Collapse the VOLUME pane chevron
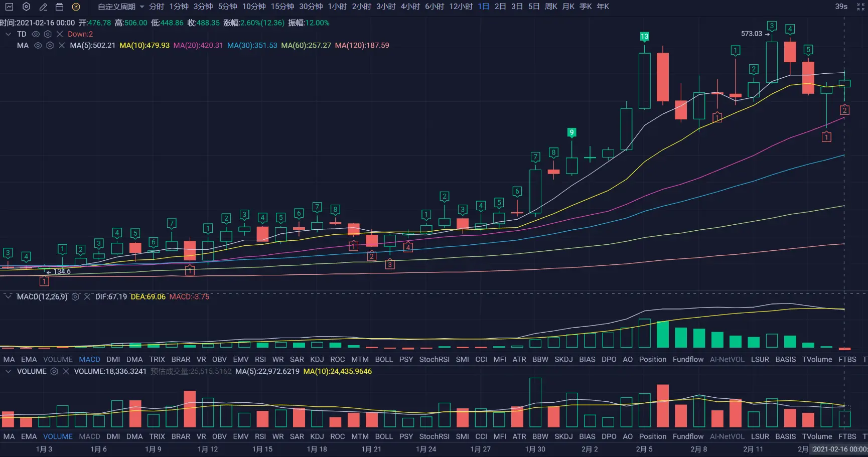This screenshot has width=868, height=457. (x=8, y=372)
